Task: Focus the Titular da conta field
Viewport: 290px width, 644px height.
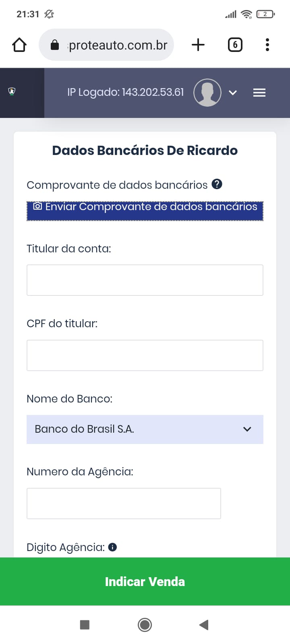Action: [x=145, y=280]
